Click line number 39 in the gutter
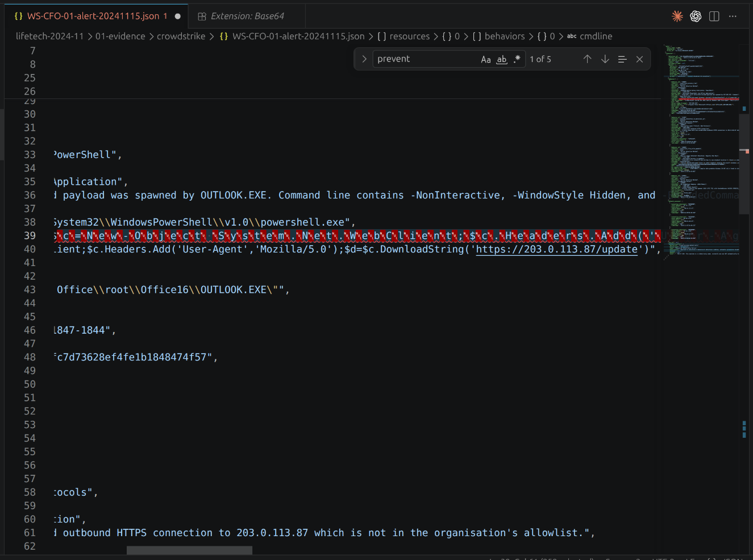Image resolution: width=753 pixels, height=560 pixels. click(x=30, y=236)
